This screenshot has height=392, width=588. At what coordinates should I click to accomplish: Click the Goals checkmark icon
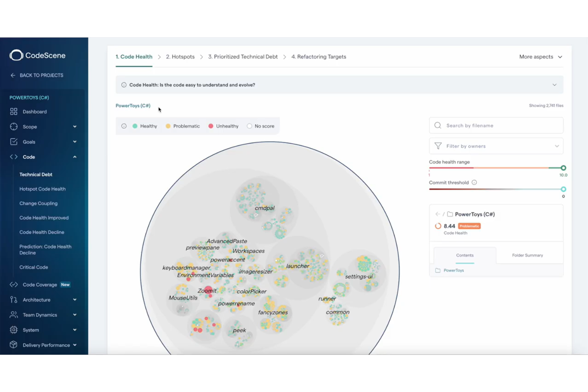(x=14, y=142)
